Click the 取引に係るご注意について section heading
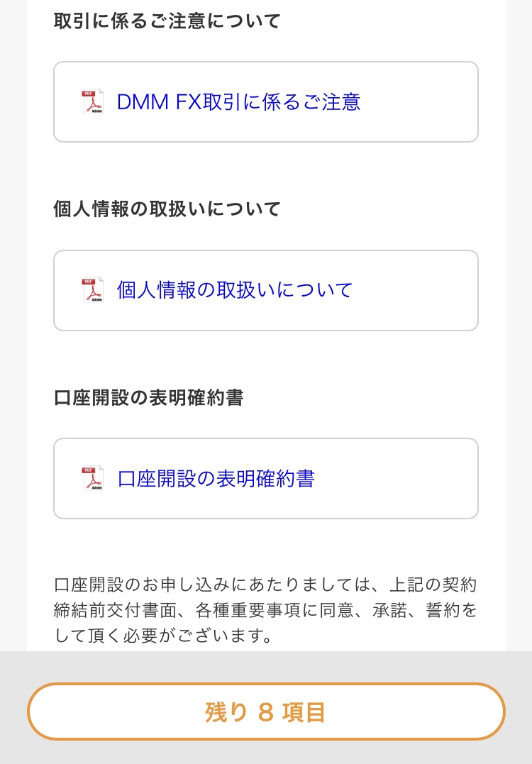 167,21
